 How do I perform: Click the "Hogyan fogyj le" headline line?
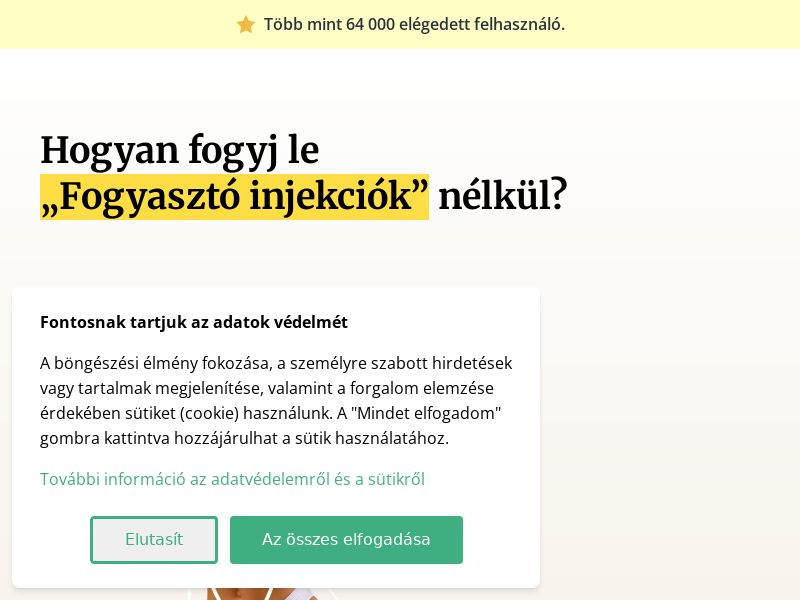180,151
